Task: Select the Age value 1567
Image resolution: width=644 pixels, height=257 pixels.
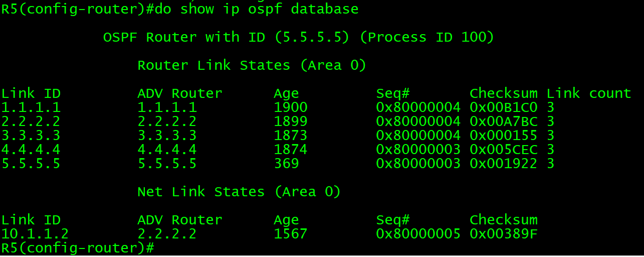Action: pos(291,234)
